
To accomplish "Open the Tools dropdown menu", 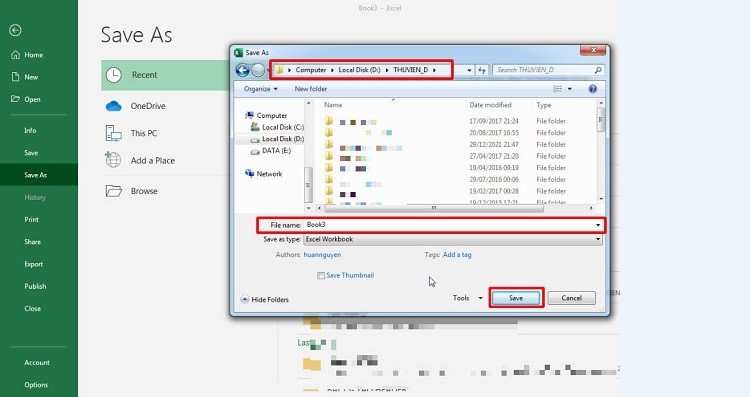I will pyautogui.click(x=467, y=298).
